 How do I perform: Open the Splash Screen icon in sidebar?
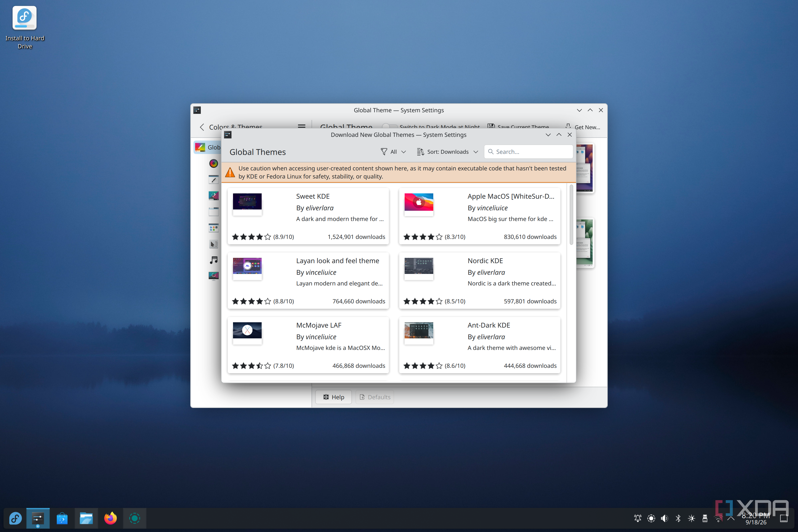213,276
